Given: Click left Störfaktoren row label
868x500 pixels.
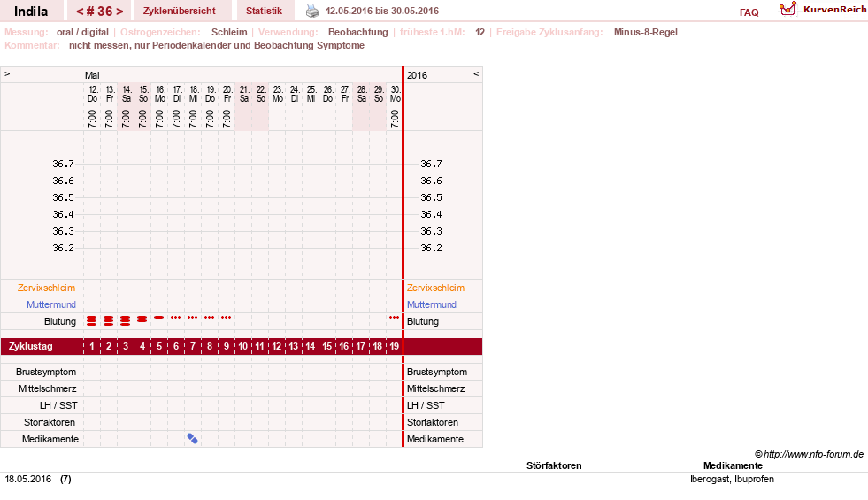Looking at the screenshot, I should click(50, 422).
